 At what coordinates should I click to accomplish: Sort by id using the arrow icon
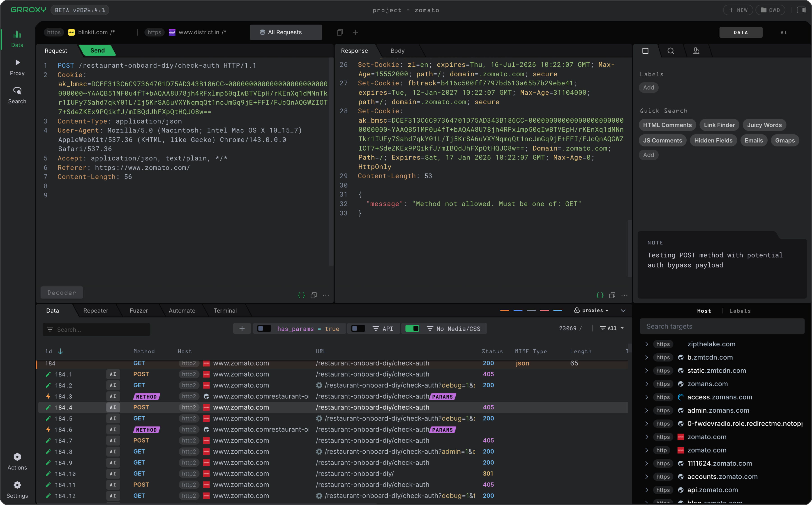tap(60, 351)
